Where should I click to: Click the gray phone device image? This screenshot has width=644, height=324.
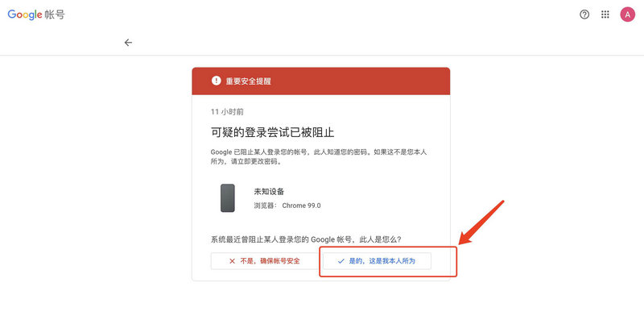point(228,197)
